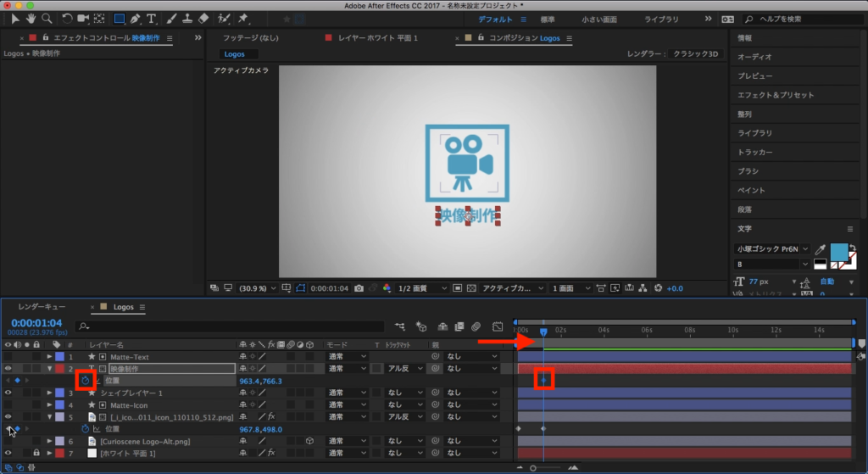Unlock the ホワイト 平面 1 layer
Screen dimensions: 868x474
36,454
